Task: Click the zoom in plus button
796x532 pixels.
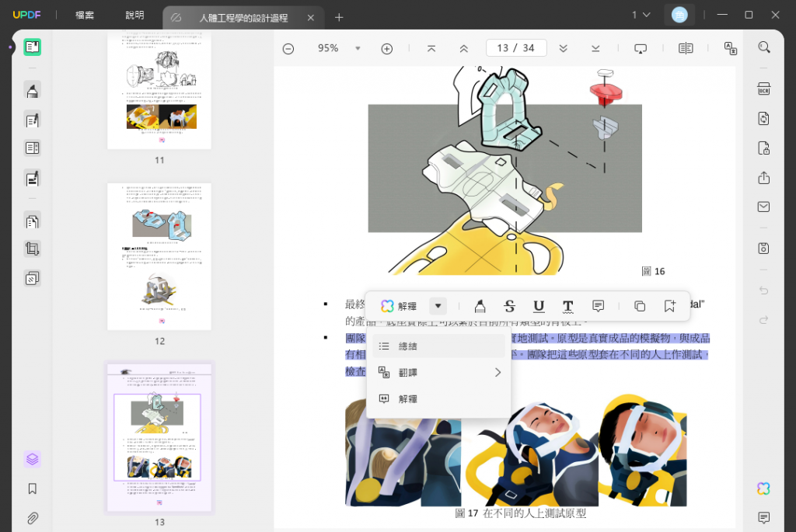Action: click(x=387, y=49)
